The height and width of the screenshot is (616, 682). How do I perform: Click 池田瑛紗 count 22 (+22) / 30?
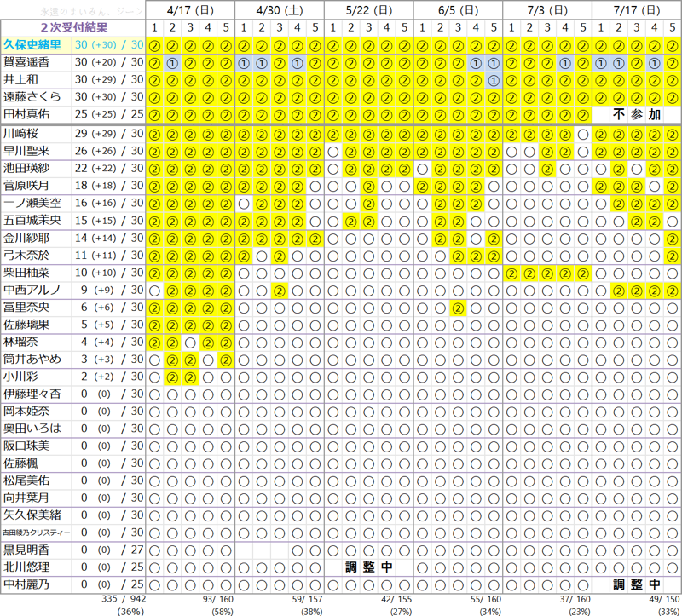click(x=109, y=168)
